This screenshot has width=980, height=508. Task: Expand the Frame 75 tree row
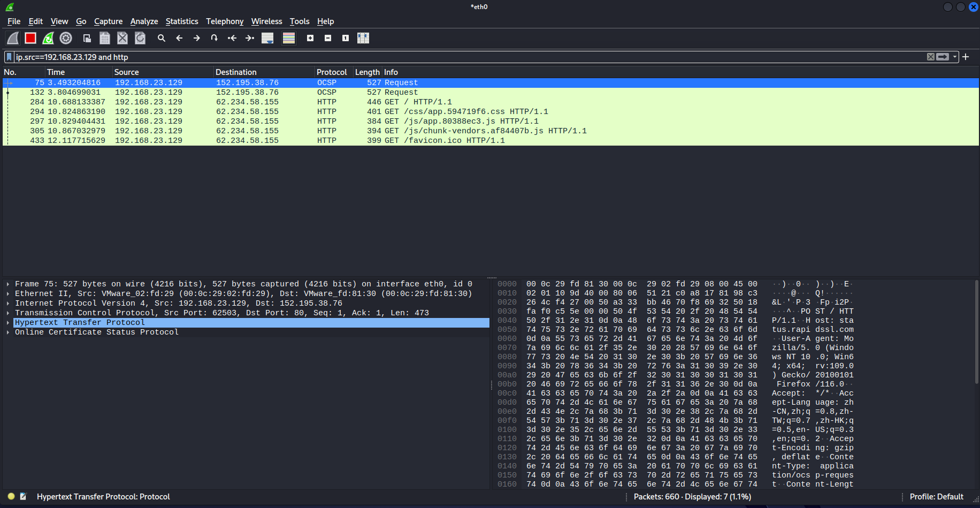tap(8, 284)
